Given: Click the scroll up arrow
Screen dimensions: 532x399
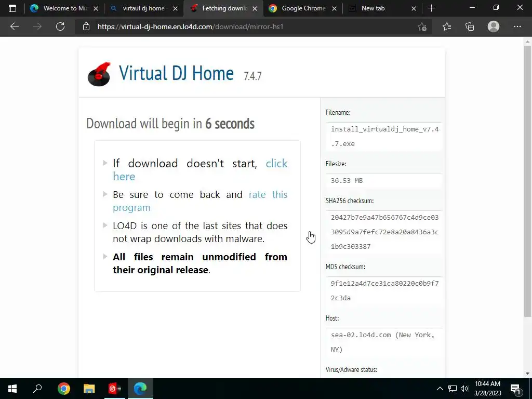Looking at the screenshot, I should click(527, 42).
